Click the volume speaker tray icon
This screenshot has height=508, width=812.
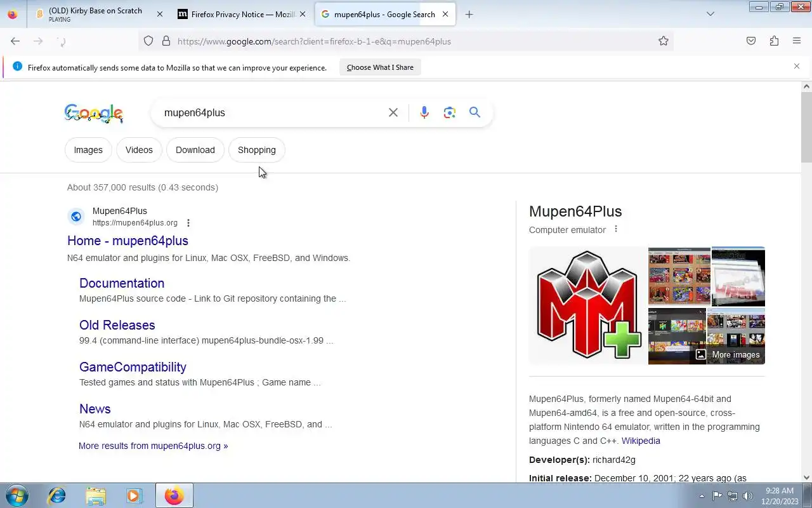point(748,496)
